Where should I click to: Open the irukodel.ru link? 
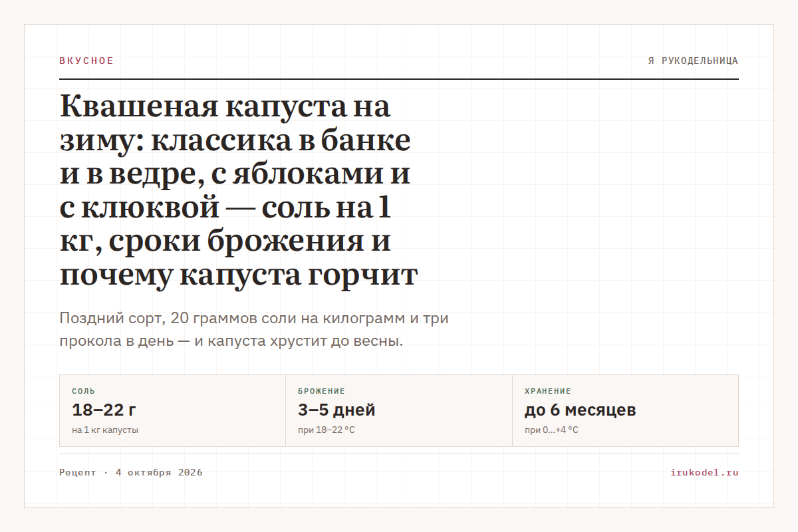pyautogui.click(x=705, y=473)
